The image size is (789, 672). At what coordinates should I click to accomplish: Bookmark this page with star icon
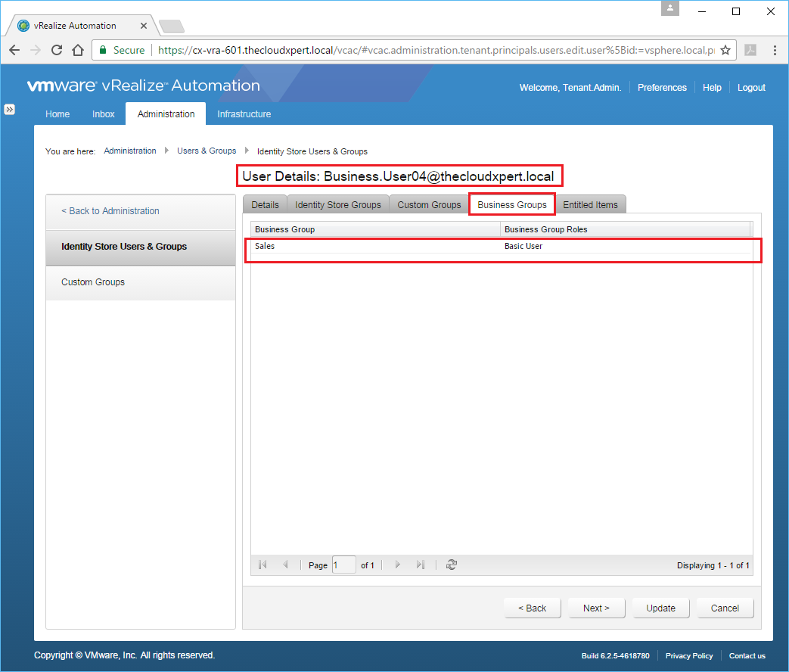click(x=725, y=50)
